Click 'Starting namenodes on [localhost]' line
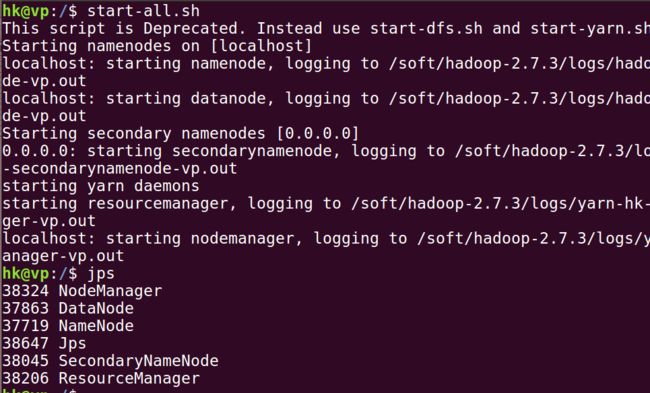650x393 pixels. coord(157,46)
